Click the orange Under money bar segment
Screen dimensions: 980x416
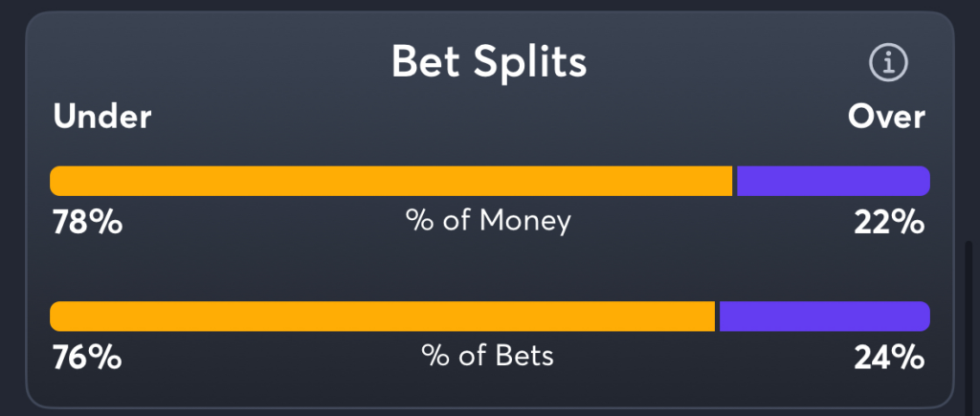click(391, 181)
